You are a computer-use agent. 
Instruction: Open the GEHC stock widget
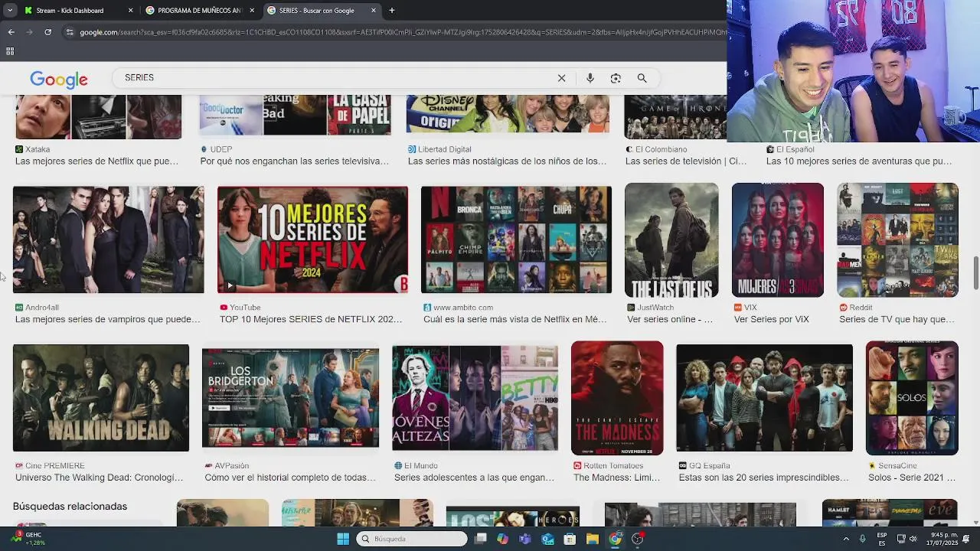(x=29, y=539)
